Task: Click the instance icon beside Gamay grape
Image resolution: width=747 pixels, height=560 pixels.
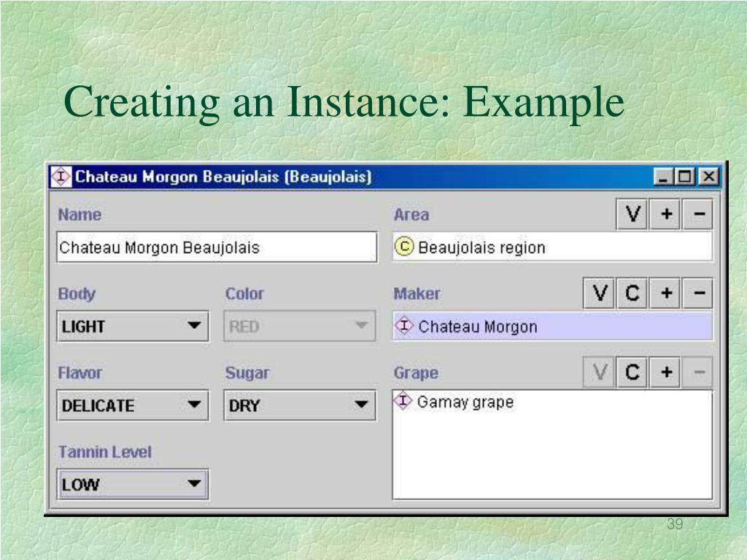Action: (x=403, y=402)
